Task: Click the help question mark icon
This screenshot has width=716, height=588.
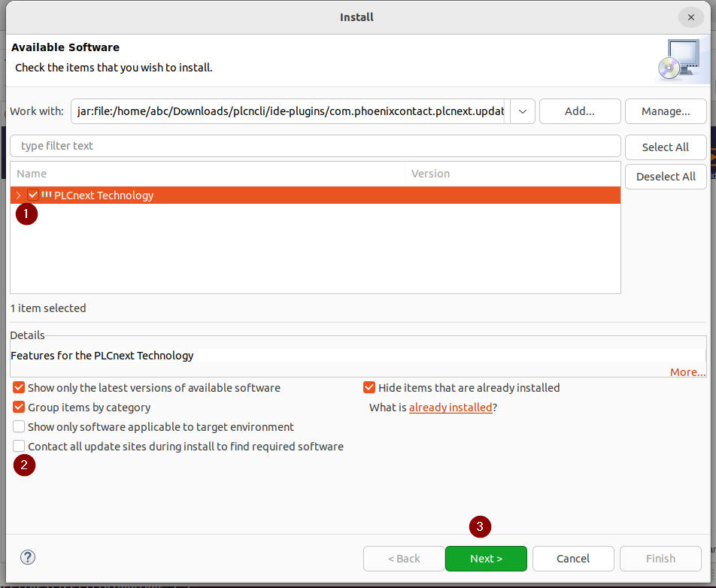Action: click(x=28, y=557)
